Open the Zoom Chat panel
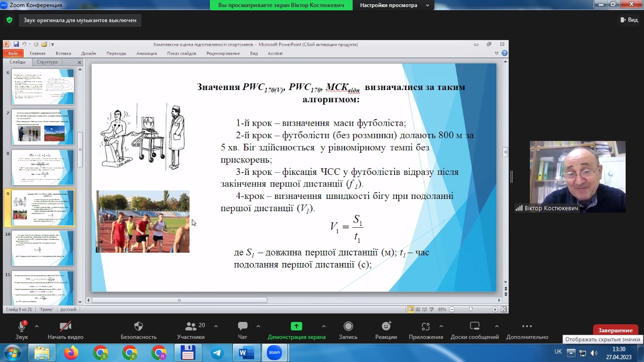The image size is (644, 362). 243,327
